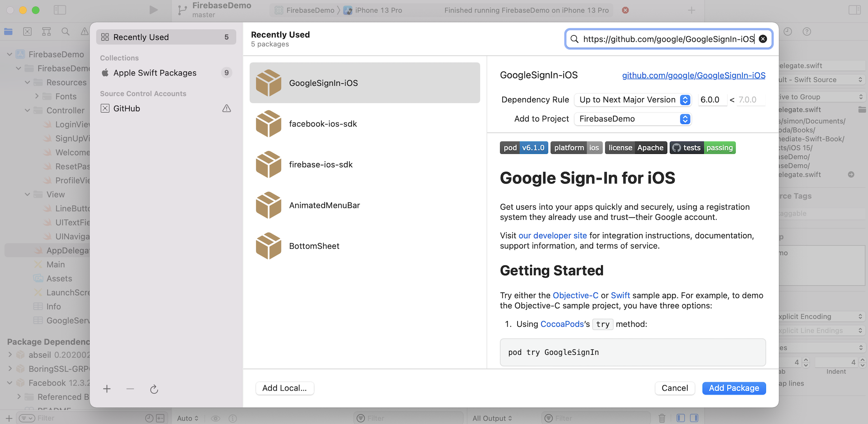
Task: Open the github.com/google/GoogleSignIn-iOS link
Action: click(693, 75)
